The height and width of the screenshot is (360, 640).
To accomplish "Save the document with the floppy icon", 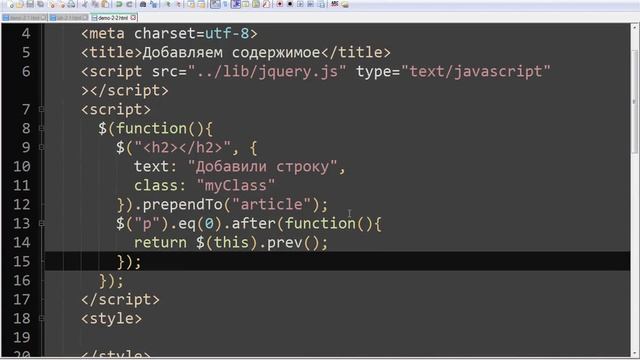I will pyautogui.click(x=30, y=4).
